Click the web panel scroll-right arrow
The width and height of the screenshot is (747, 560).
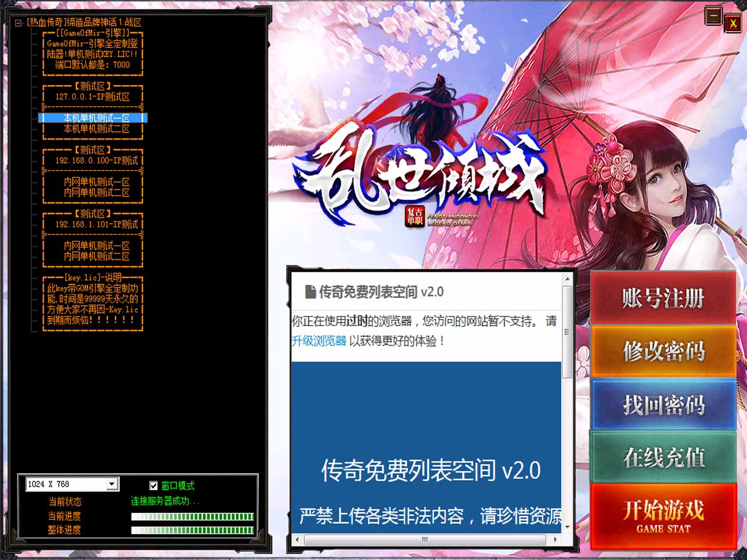point(555,540)
